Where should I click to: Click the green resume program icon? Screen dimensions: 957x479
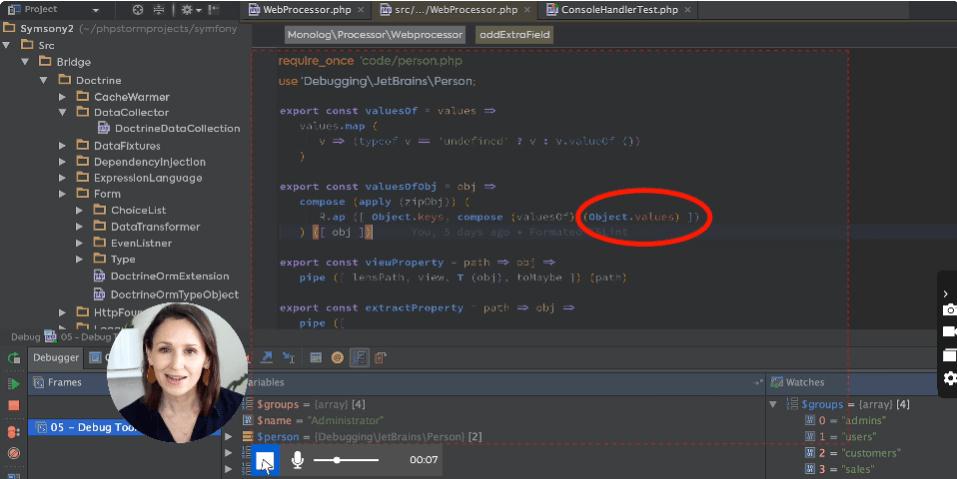tap(14, 384)
